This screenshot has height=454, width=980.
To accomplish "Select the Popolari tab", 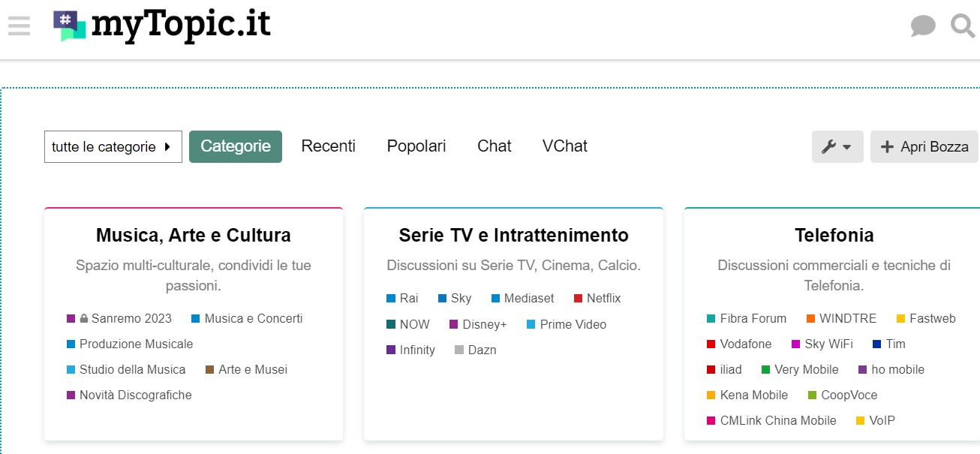I will 416,146.
